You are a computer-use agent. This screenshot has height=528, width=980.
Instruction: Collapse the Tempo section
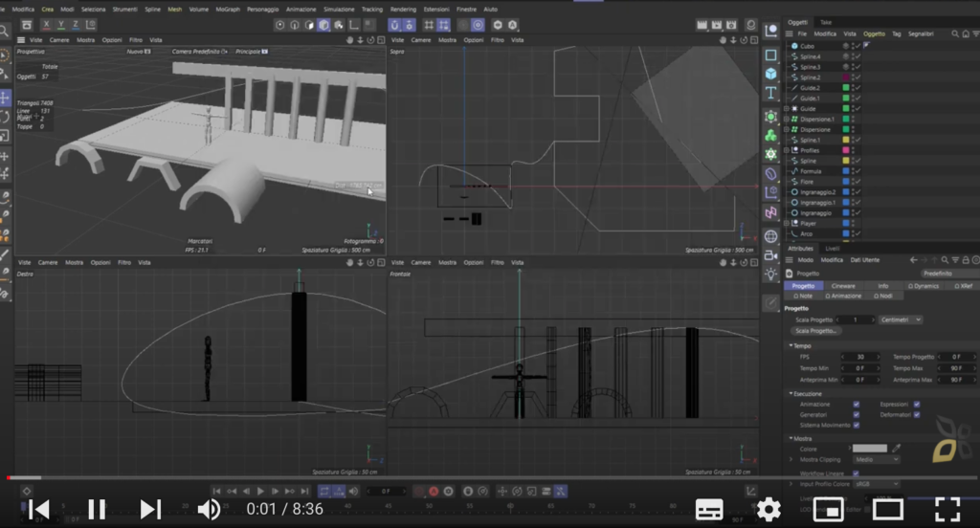[x=791, y=345]
